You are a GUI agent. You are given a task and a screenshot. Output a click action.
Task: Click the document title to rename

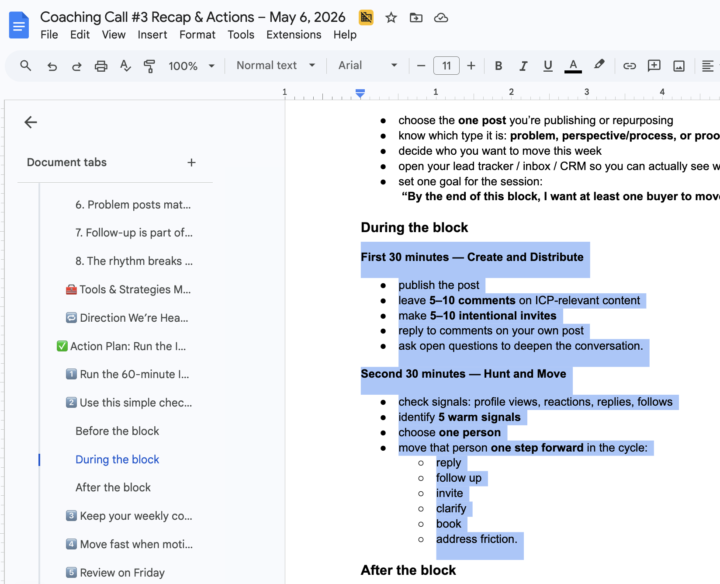coord(193,17)
